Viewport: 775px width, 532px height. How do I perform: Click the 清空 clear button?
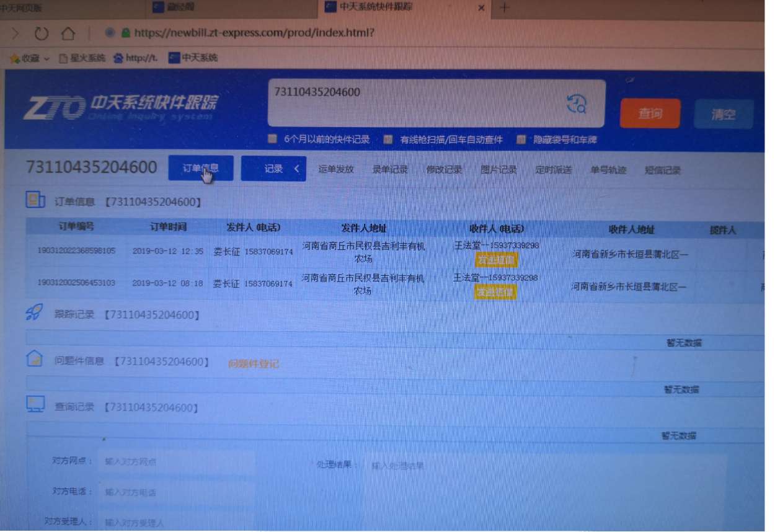coord(723,114)
